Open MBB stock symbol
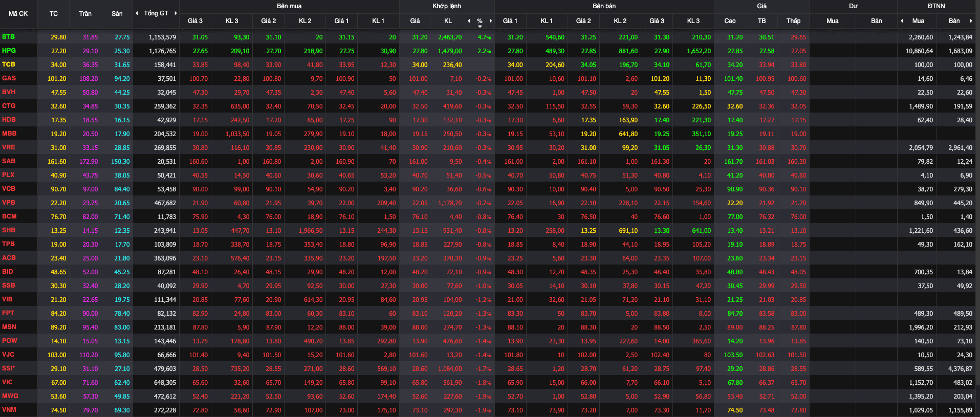The height and width of the screenshot is (417, 980). (9, 134)
